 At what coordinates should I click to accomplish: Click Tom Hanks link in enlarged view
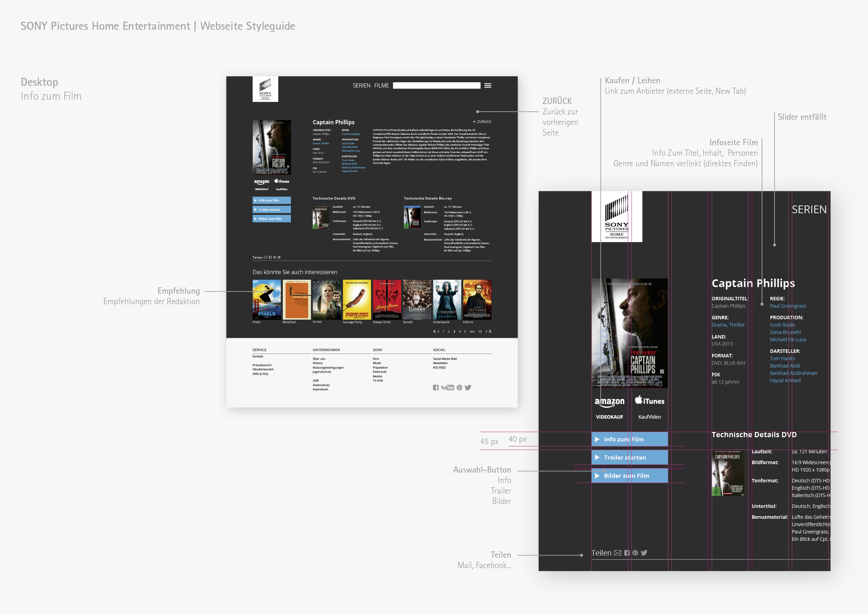782,358
